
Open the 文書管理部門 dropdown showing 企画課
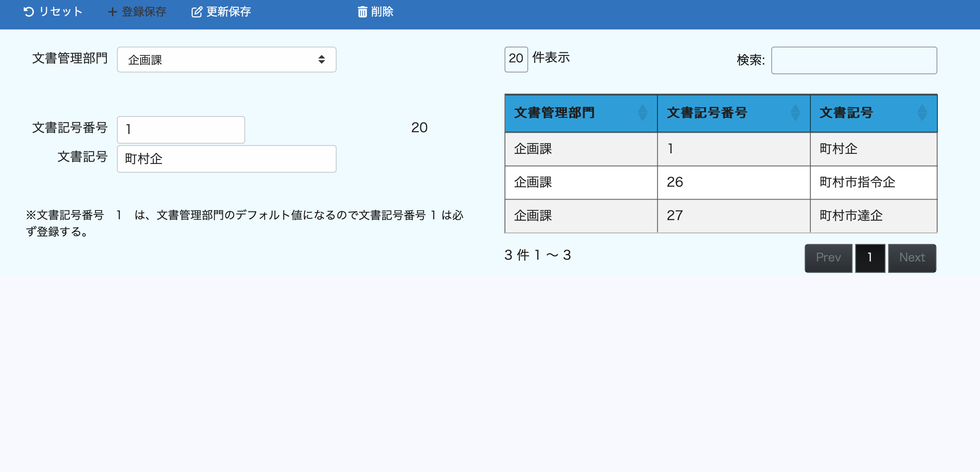[x=226, y=60]
